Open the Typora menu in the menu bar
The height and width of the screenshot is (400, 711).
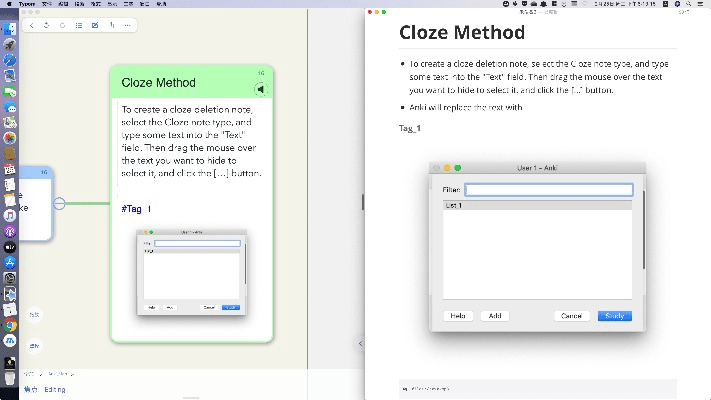click(x=27, y=4)
